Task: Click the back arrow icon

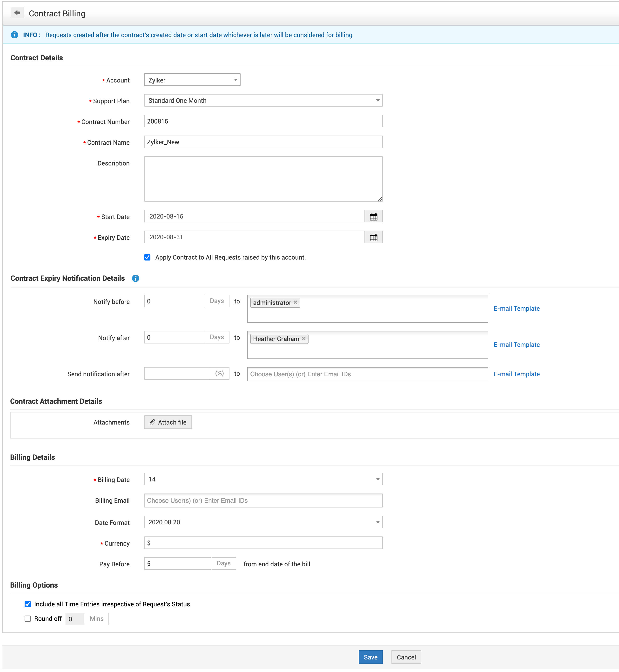Action: point(17,13)
